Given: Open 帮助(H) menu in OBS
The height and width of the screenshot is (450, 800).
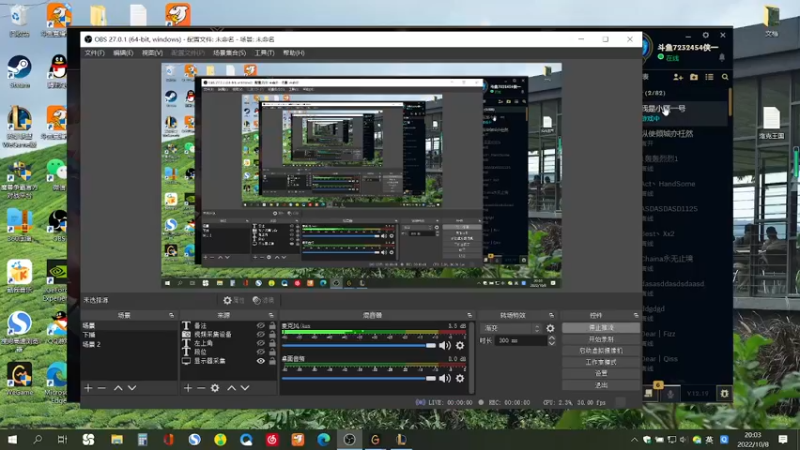Looking at the screenshot, I should click(x=293, y=53).
